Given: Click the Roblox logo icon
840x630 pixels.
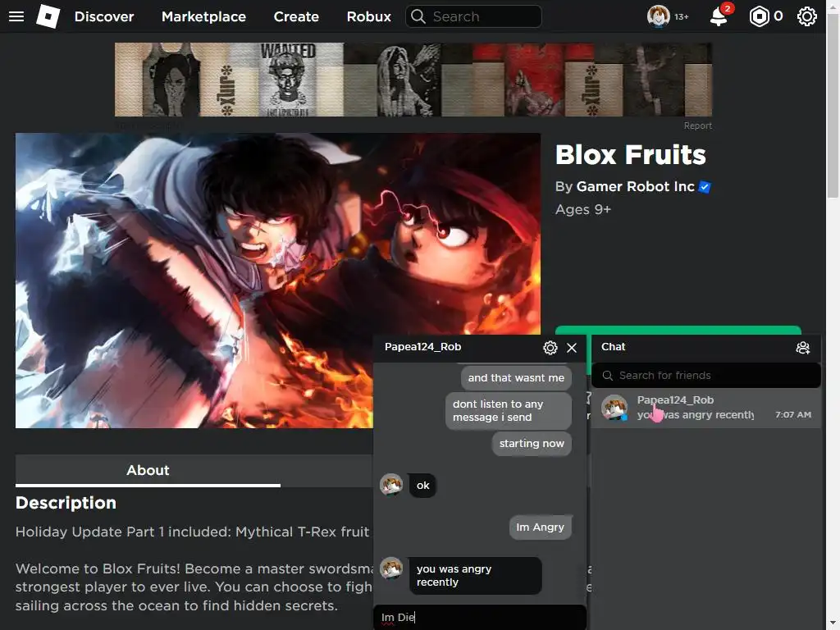Looking at the screenshot, I should tap(48, 16).
